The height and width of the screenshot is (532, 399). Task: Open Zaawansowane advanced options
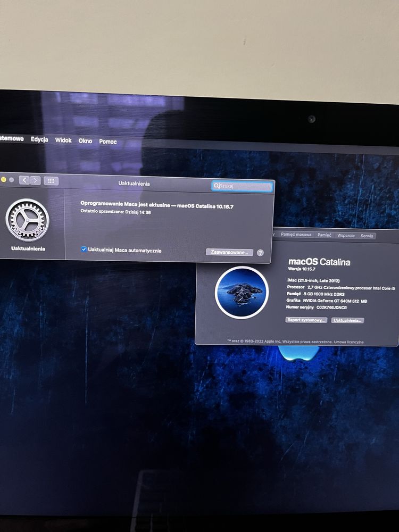229,252
